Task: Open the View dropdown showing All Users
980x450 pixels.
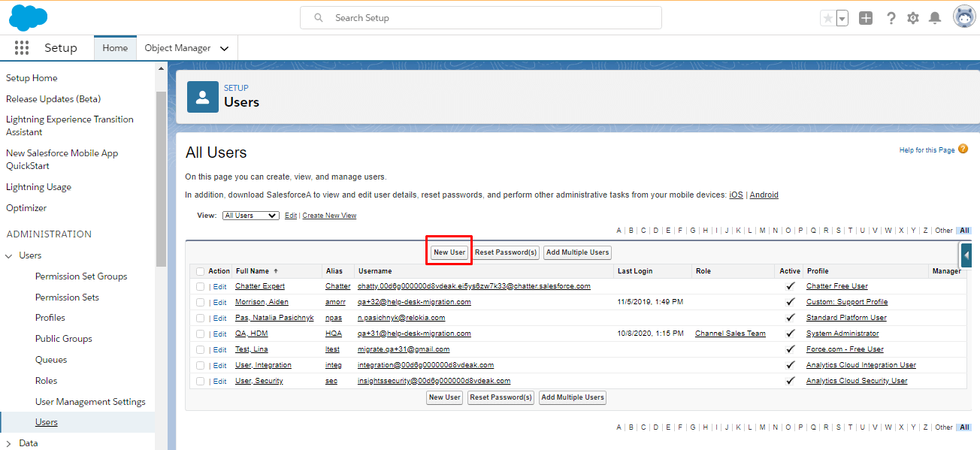Action: tap(251, 216)
